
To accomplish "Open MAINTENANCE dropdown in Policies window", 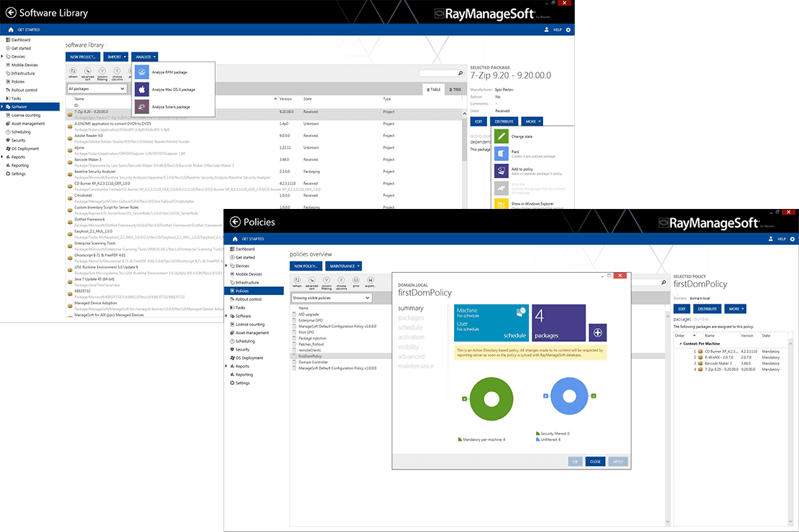I will (x=344, y=266).
